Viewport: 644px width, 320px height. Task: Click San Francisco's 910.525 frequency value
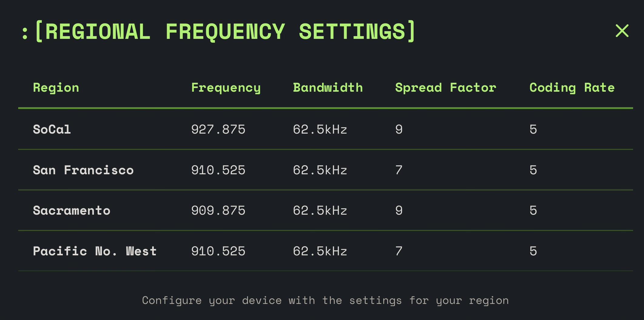click(218, 170)
